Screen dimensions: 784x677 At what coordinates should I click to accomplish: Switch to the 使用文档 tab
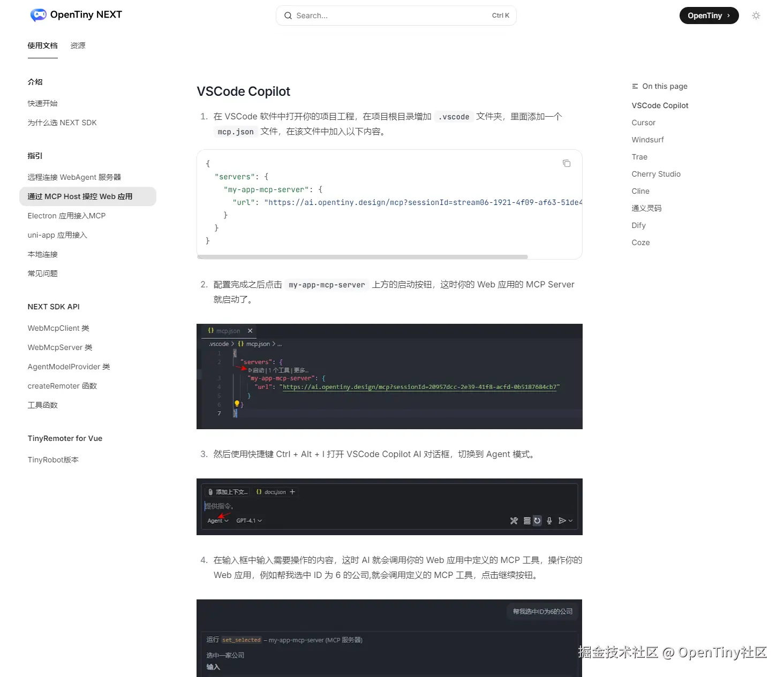[x=43, y=45]
